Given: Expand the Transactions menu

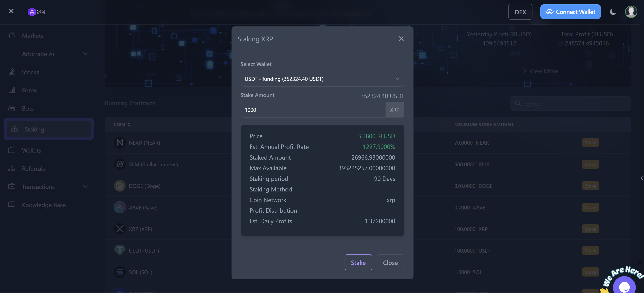Looking at the screenshot, I should pos(85,186).
